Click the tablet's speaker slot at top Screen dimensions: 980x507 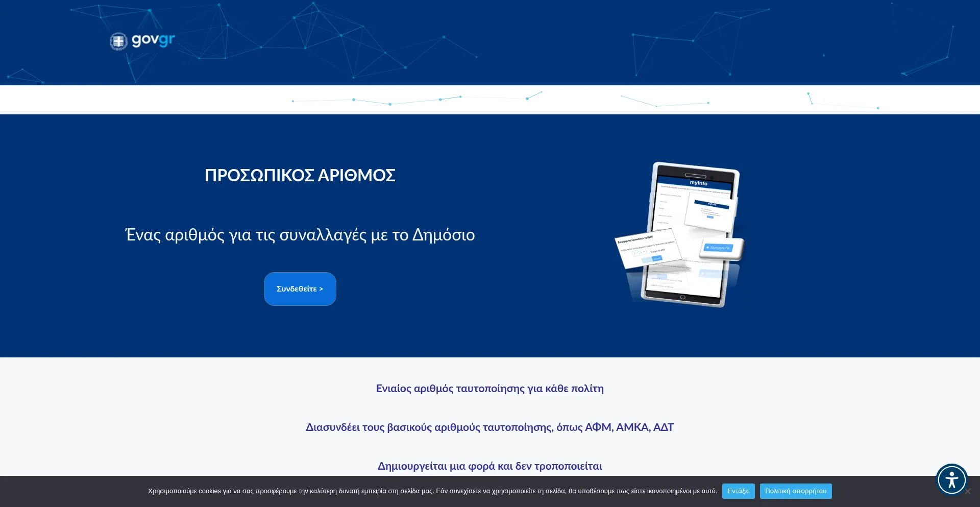(695, 176)
